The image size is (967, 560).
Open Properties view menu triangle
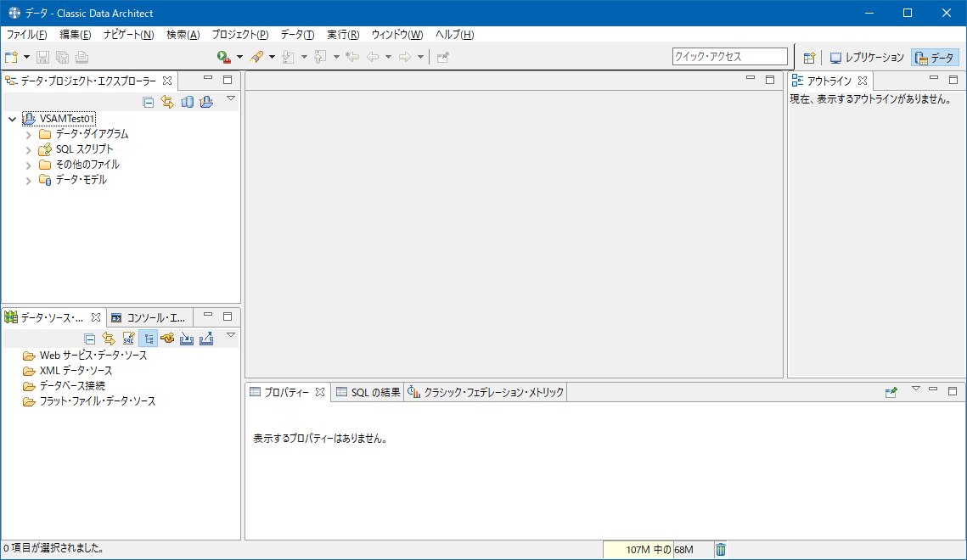point(916,389)
